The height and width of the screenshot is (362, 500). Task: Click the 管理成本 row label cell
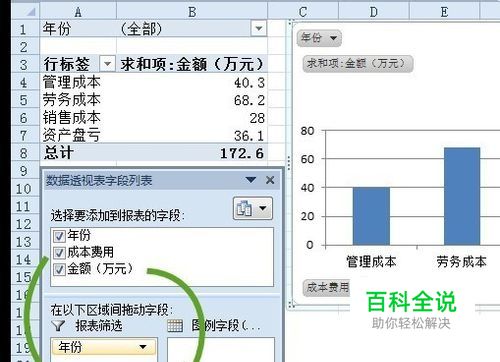click(78, 82)
